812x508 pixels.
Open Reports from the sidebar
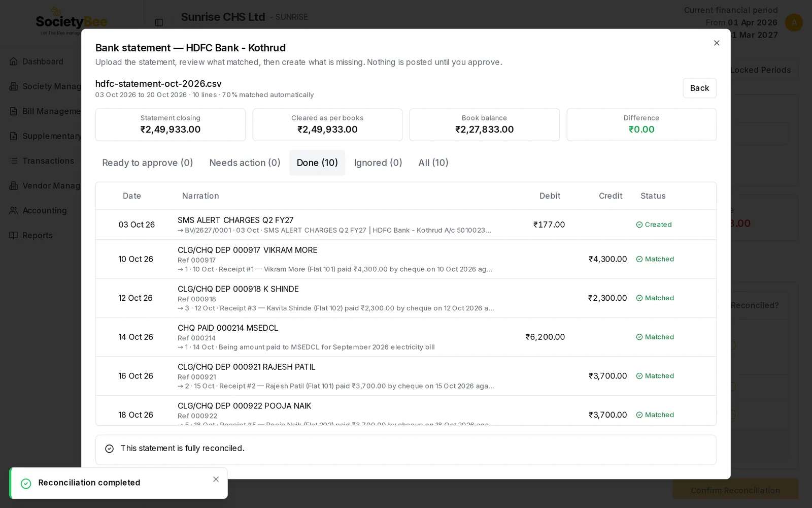(x=38, y=235)
